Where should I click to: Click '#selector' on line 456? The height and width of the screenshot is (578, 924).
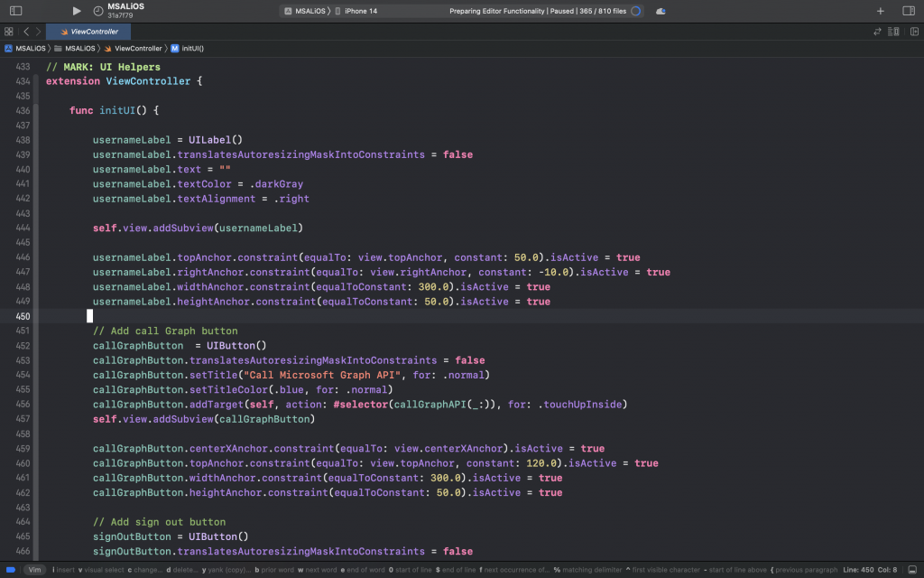361,405
